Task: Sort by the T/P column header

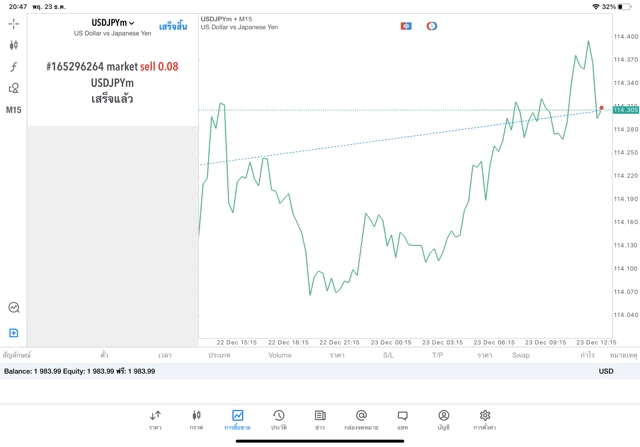Action: (x=438, y=355)
